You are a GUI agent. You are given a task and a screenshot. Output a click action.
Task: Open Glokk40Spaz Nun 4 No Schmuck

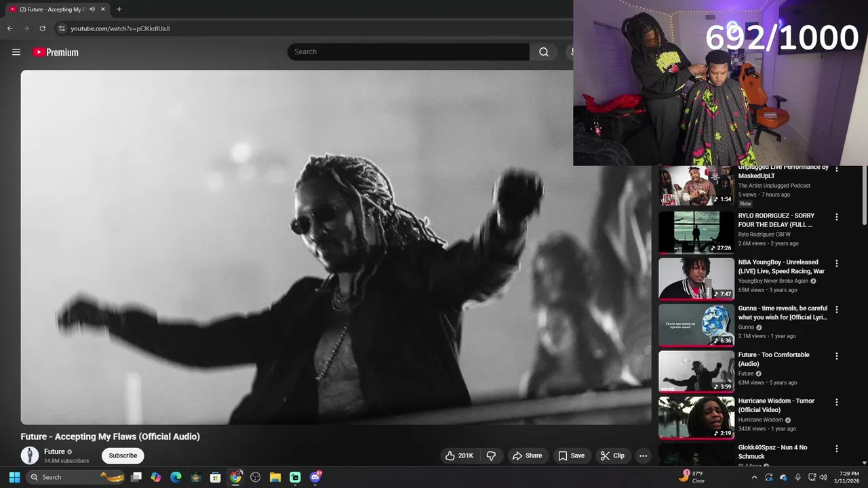773,451
